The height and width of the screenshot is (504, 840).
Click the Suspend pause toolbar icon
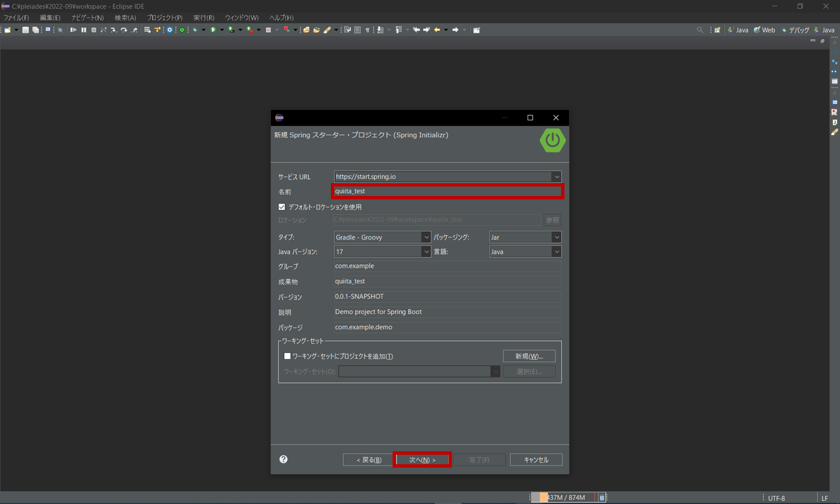click(x=83, y=30)
